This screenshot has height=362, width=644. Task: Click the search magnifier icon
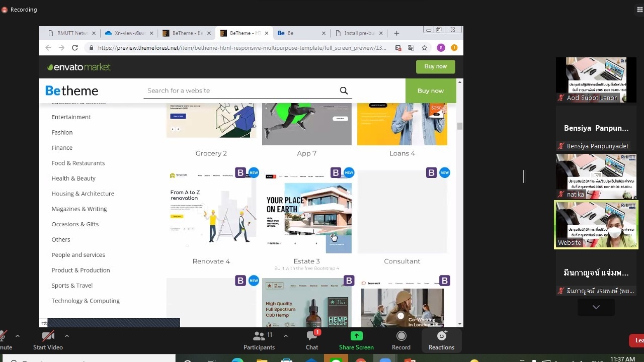344,90
